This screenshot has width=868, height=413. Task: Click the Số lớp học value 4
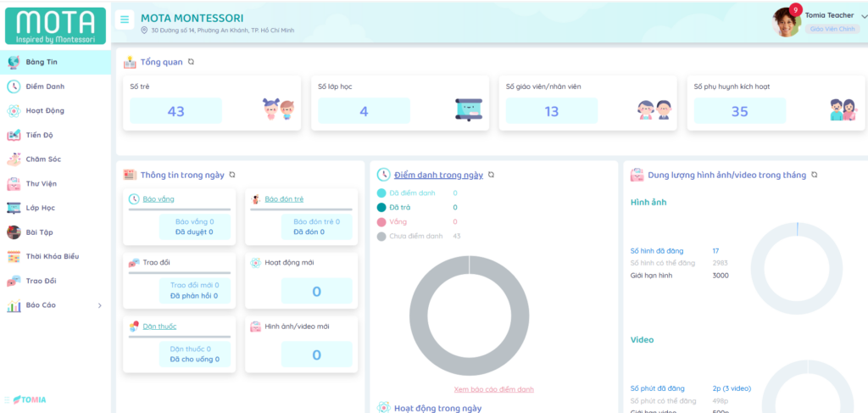tap(364, 111)
